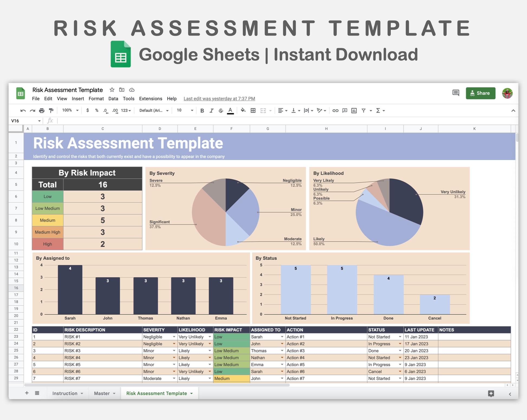The width and height of the screenshot is (527, 420).
Task: Open the comment history icon
Action: click(456, 93)
